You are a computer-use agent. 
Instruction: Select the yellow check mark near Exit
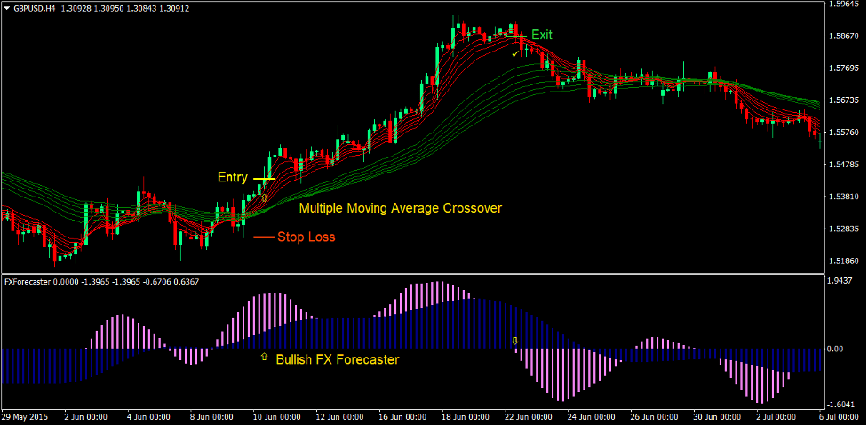(x=515, y=54)
